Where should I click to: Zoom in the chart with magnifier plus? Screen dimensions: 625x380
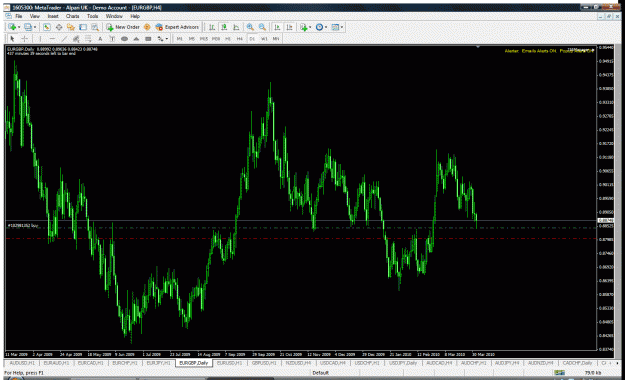[250, 27]
